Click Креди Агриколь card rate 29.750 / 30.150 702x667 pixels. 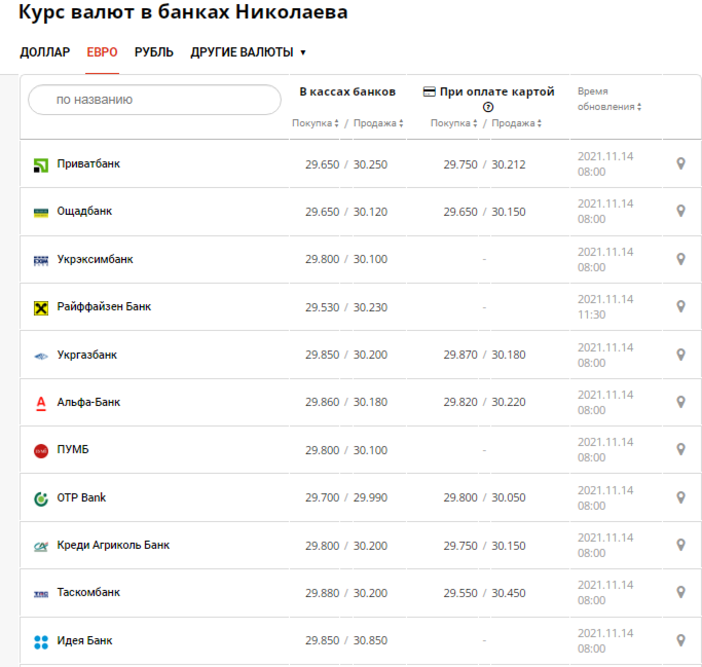click(x=484, y=546)
